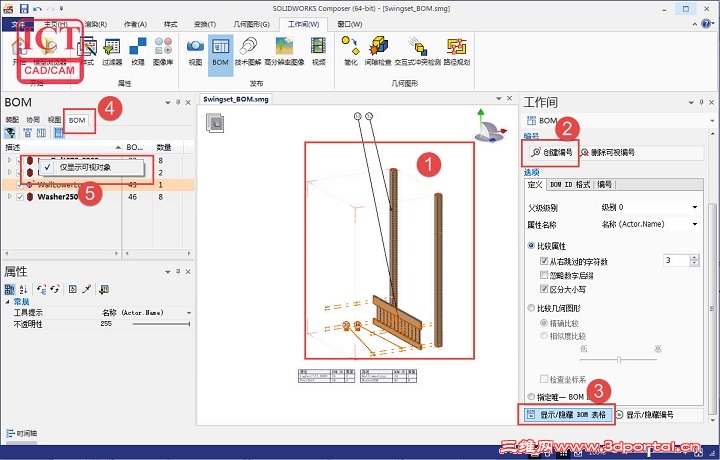Viewport: 720px width, 460px height.
Task: Click the categorized view icon in 属性 toolbar
Action: point(9,289)
